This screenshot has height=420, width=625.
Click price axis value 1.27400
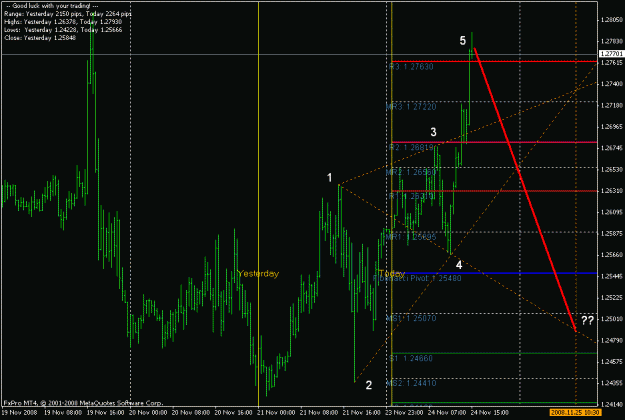(x=611, y=84)
